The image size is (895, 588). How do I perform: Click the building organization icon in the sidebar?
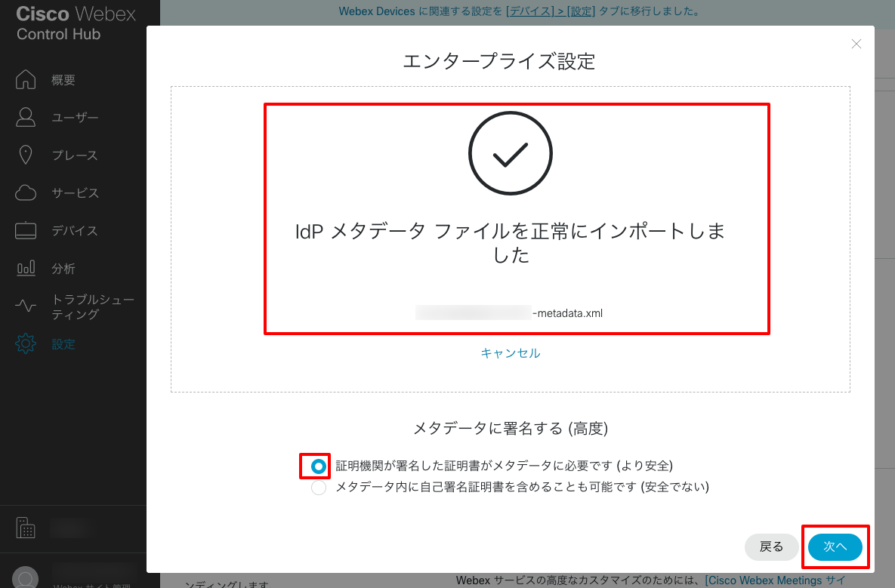tap(25, 528)
